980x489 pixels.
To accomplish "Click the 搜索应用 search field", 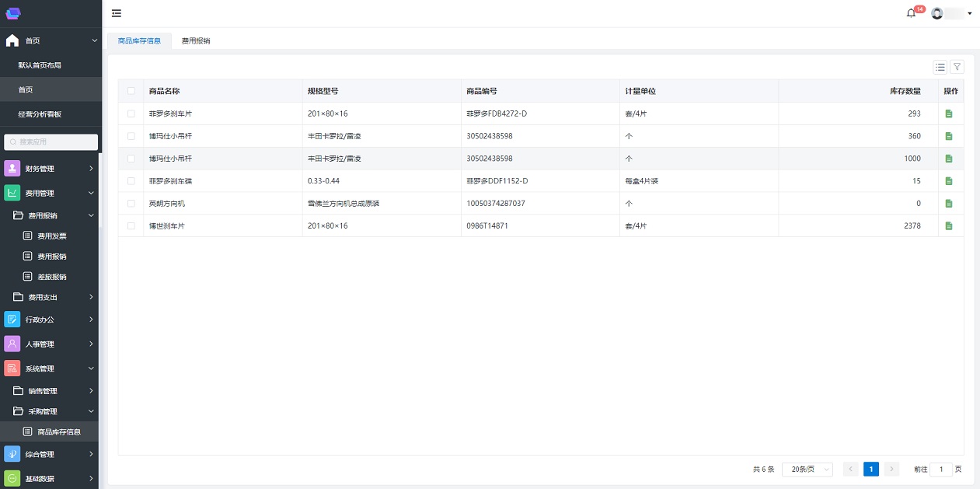I will tap(51, 142).
